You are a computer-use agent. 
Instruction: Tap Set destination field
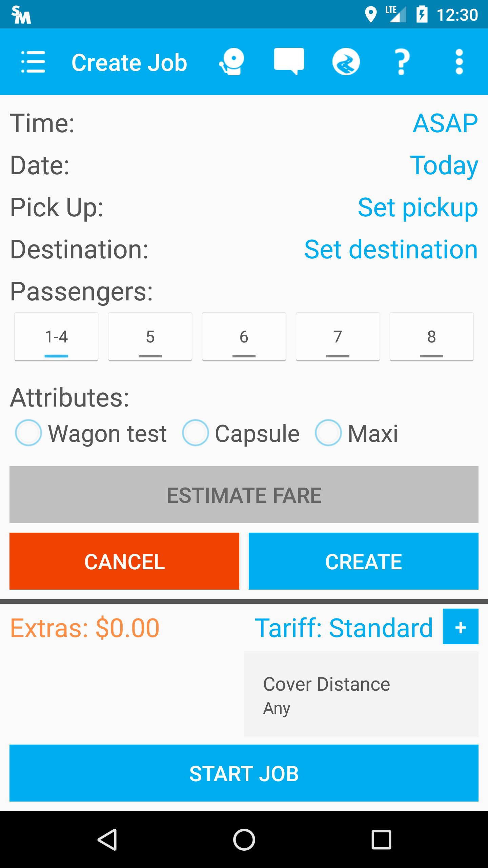coord(391,249)
